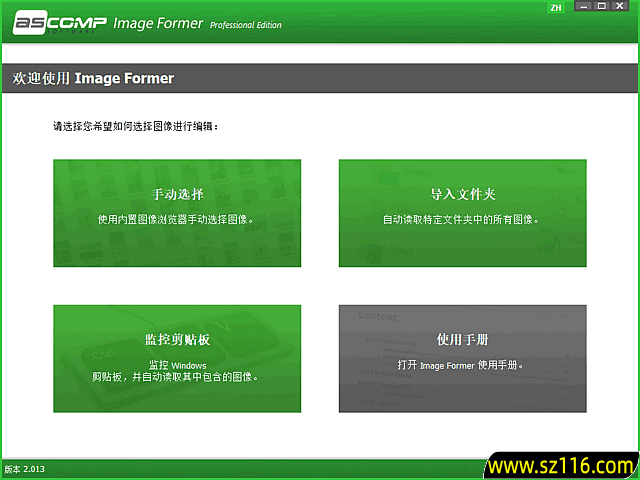Click the Professional Edition label

(x=245, y=25)
